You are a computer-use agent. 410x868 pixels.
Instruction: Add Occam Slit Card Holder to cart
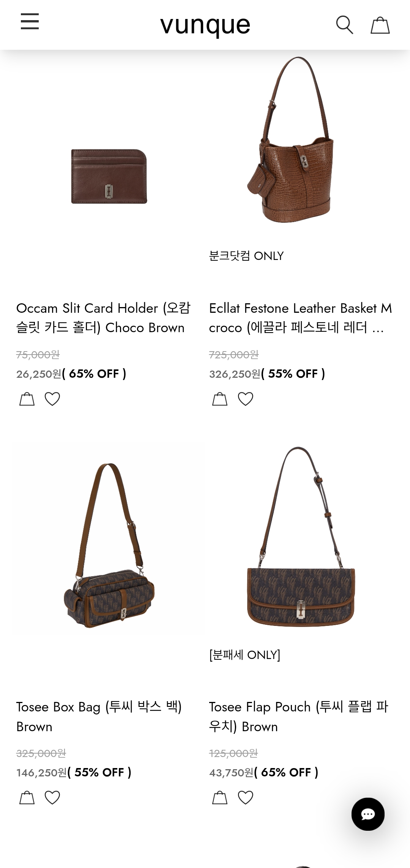click(x=27, y=399)
